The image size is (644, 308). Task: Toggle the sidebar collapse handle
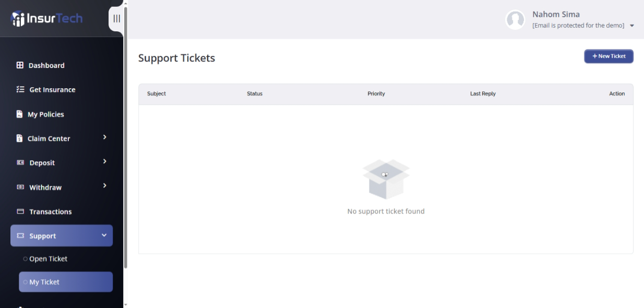[x=116, y=19]
